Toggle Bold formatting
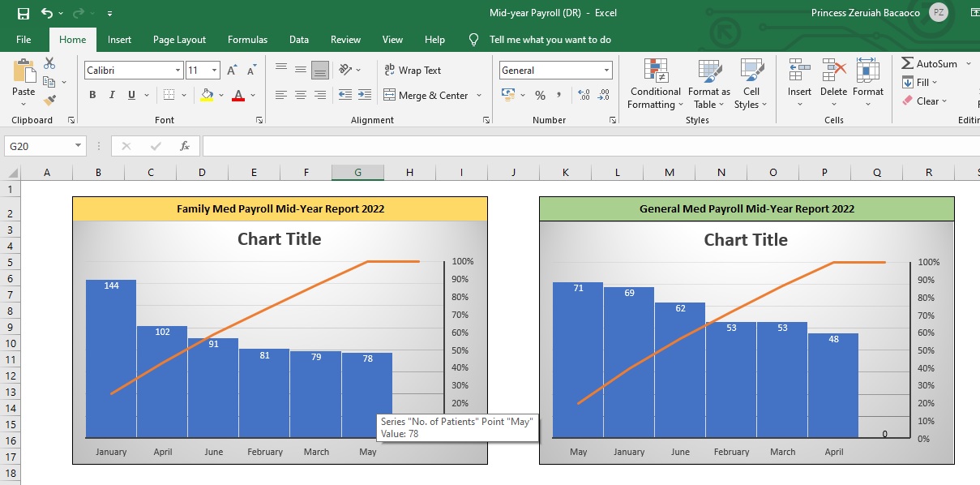 [92, 95]
